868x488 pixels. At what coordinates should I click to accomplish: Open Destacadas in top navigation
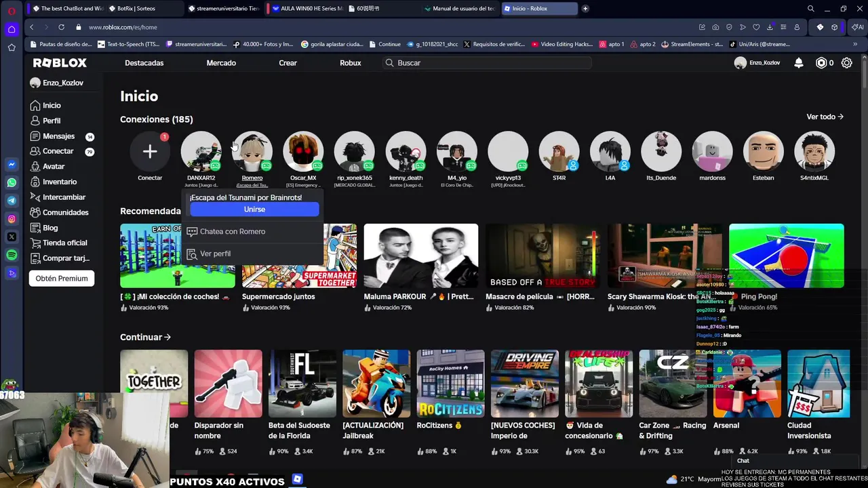click(x=144, y=62)
